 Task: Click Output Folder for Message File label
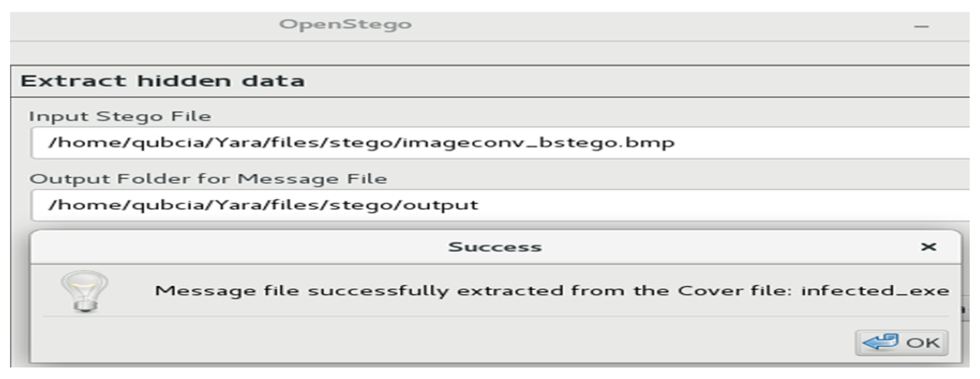(x=208, y=179)
